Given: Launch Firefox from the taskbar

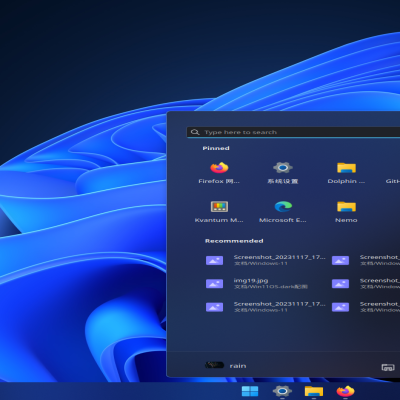Looking at the screenshot, I should (346, 391).
